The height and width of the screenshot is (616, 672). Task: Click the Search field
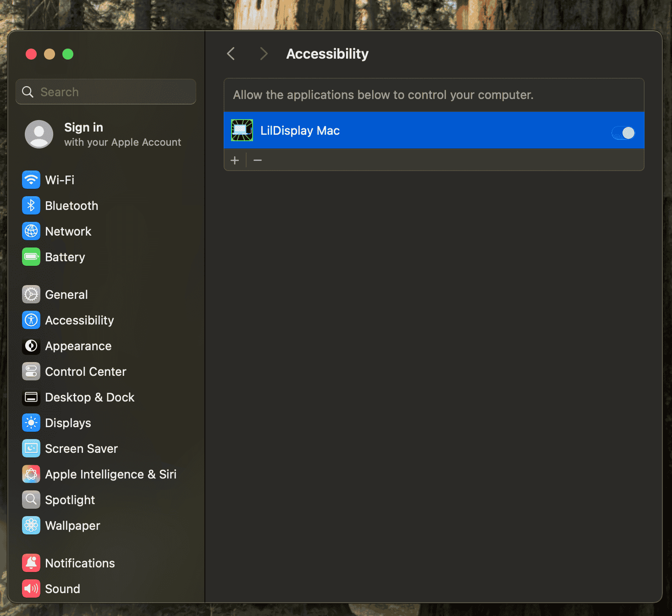coord(105,92)
